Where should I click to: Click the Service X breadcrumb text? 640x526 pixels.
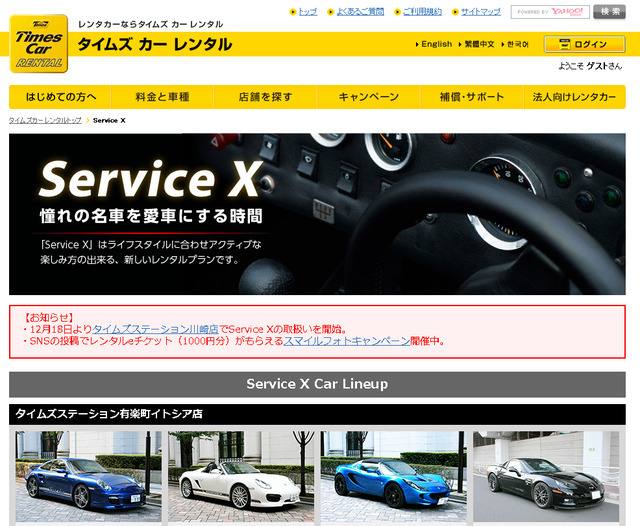pos(109,120)
